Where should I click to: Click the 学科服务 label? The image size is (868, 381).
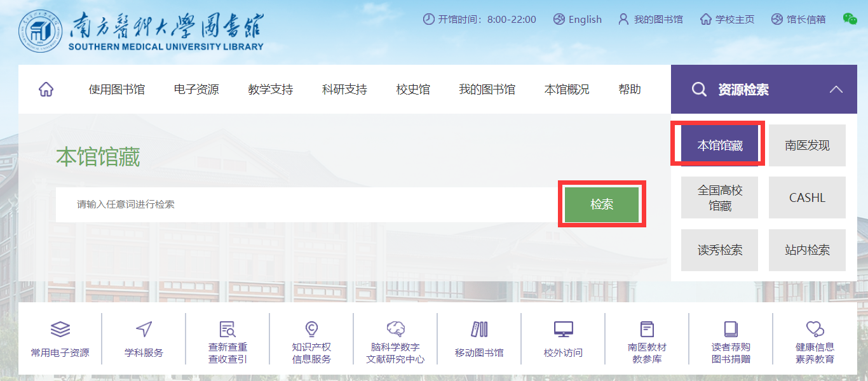pos(144,353)
